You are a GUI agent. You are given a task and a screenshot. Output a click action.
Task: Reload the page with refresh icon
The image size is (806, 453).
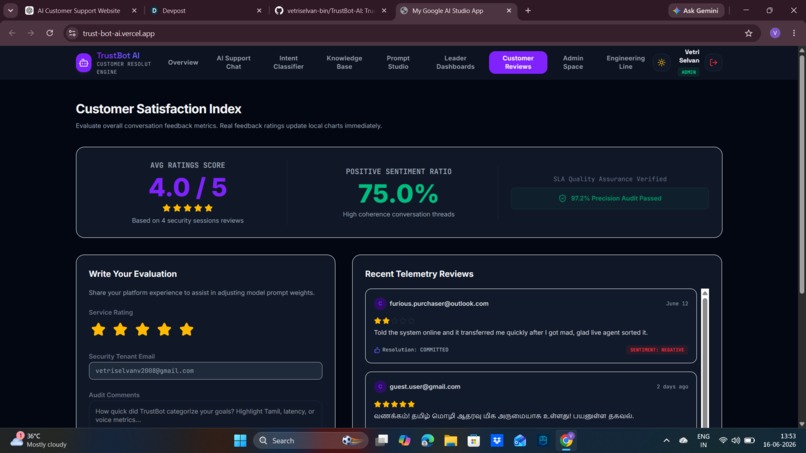point(50,33)
